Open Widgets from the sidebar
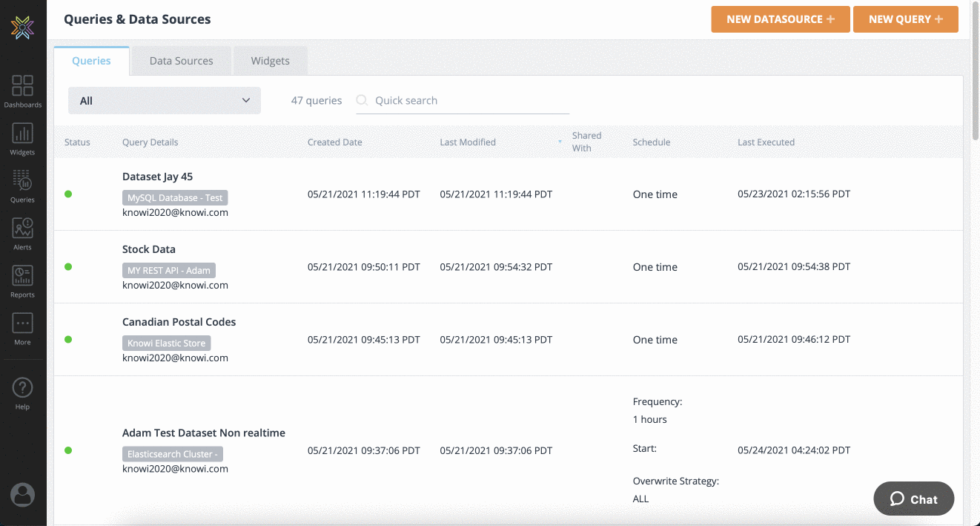 pos(22,139)
